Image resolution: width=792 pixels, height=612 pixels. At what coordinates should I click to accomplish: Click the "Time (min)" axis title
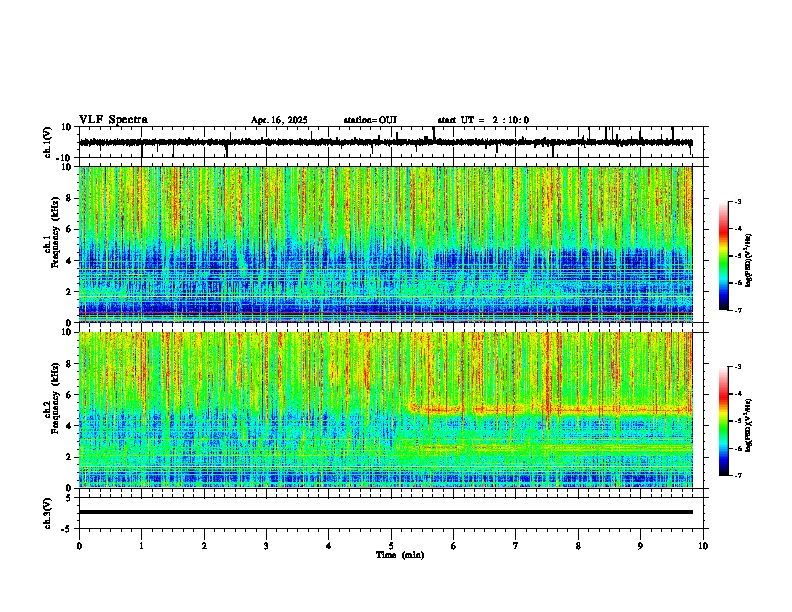[400, 555]
